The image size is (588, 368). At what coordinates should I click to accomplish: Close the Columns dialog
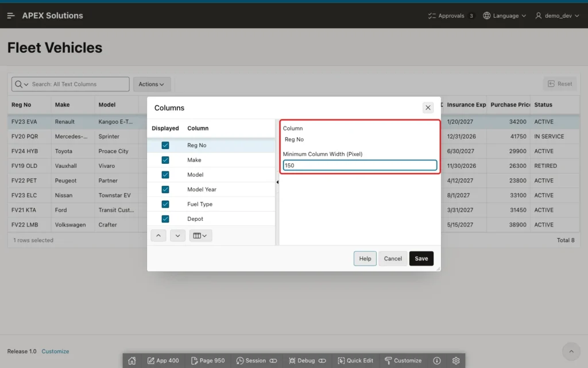click(428, 108)
